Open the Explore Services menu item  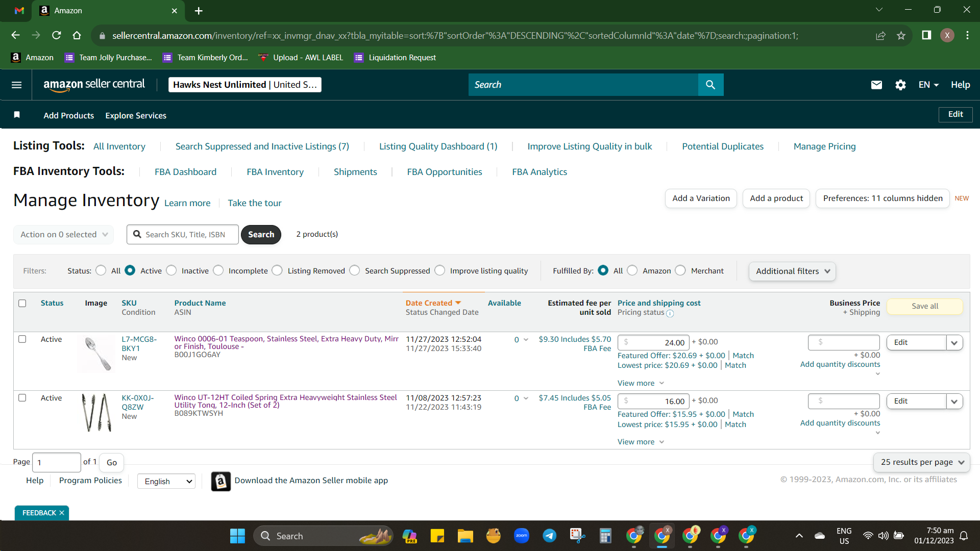[136, 115]
